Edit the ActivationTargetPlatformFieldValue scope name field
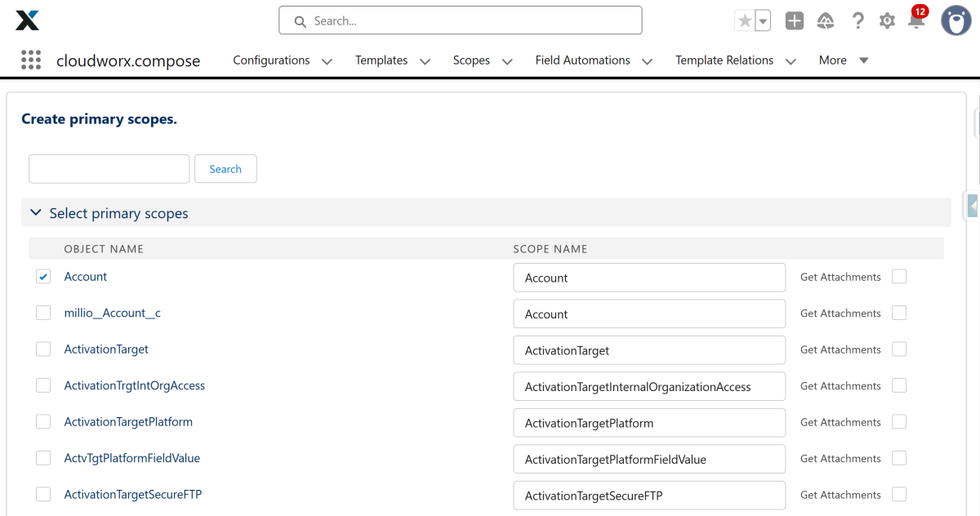980x516 pixels. coord(649,460)
